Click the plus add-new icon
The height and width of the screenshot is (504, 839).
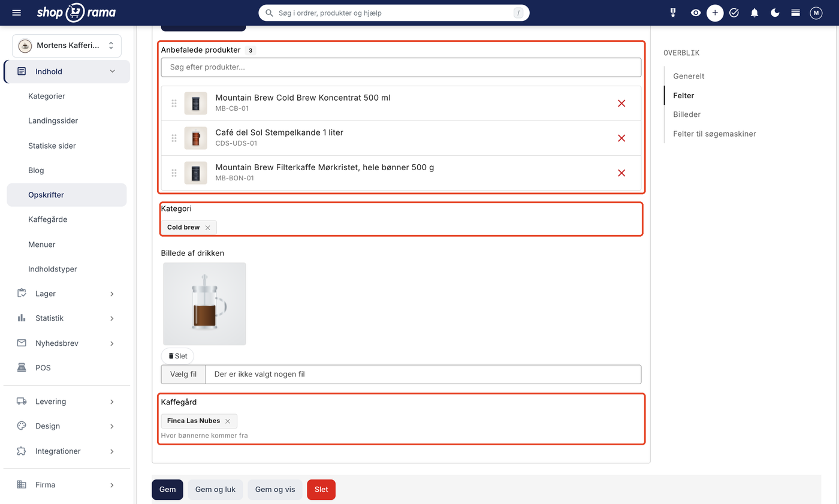715,13
